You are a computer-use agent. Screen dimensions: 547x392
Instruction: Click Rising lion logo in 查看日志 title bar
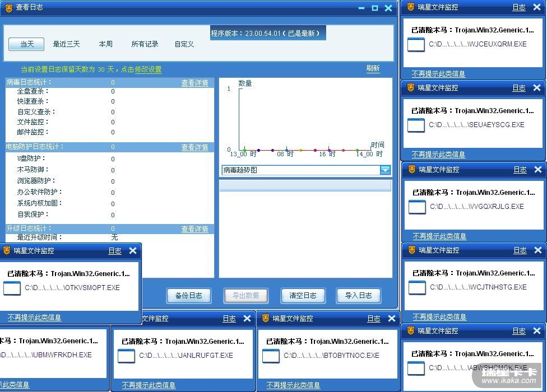point(9,8)
